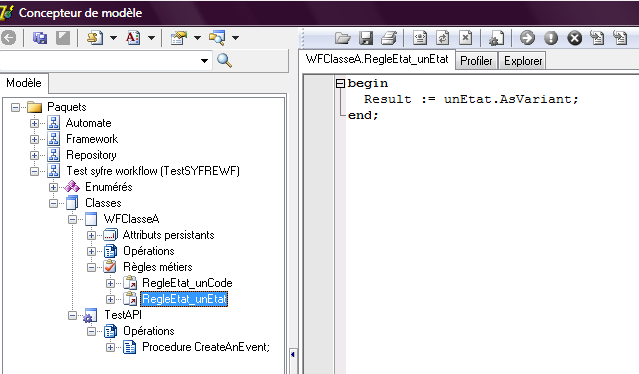The height and width of the screenshot is (374, 639).
Task: Select the Automate package
Action: click(88, 123)
